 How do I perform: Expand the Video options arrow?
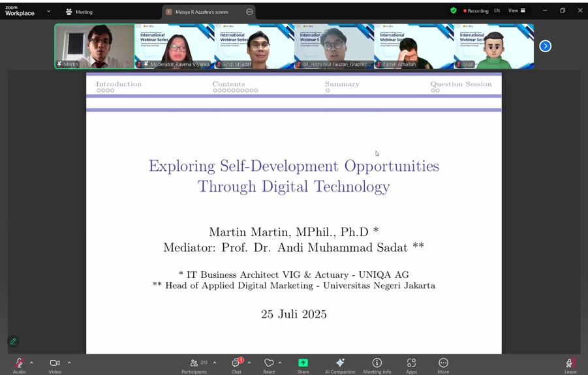69,363
